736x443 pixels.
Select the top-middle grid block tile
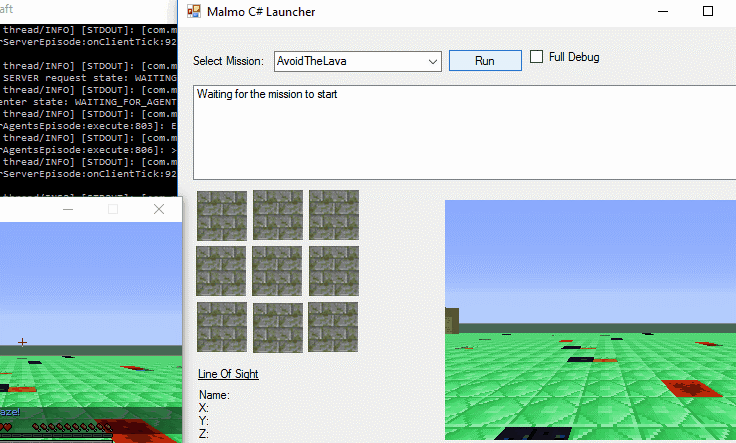pos(278,215)
